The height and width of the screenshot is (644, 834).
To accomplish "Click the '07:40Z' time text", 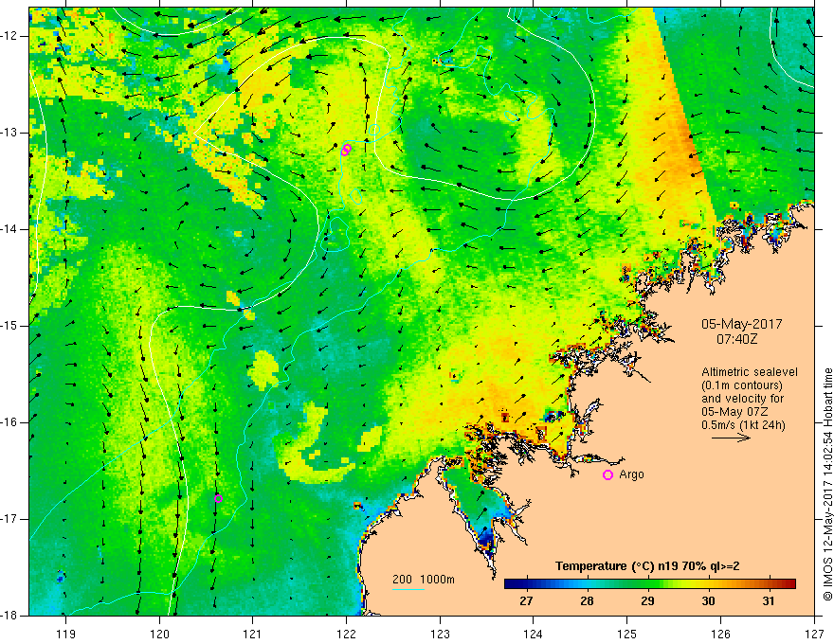I will tap(736, 338).
